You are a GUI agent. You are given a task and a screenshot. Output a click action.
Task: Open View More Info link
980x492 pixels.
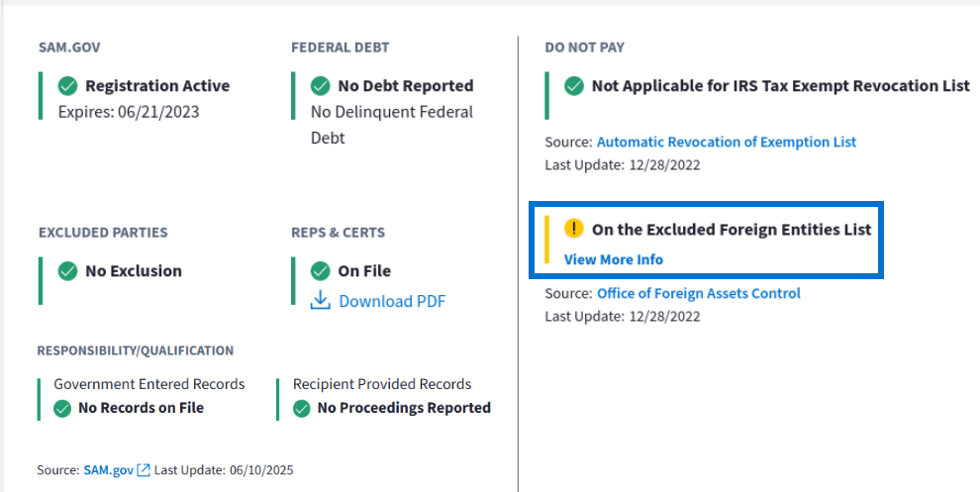pos(614,259)
